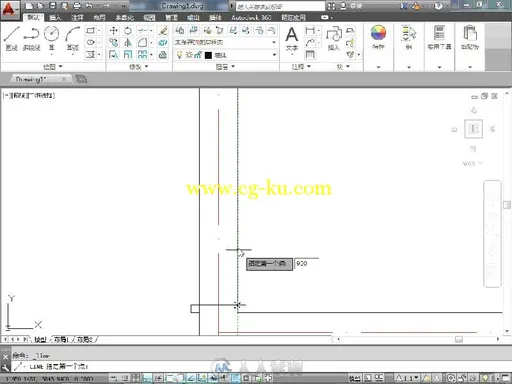Open the AutoCAD application menu
The image size is (512, 384).
9,9
